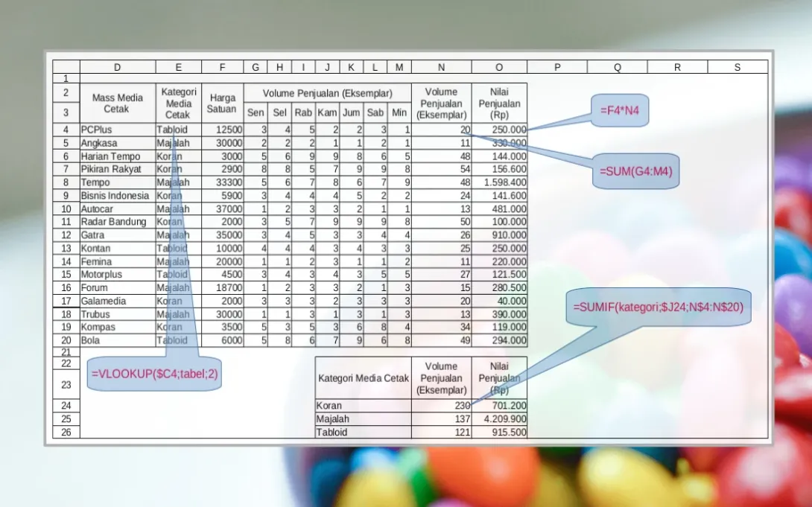Image resolution: width=812 pixels, height=507 pixels.
Task: Select column header N
Action: click(441, 67)
